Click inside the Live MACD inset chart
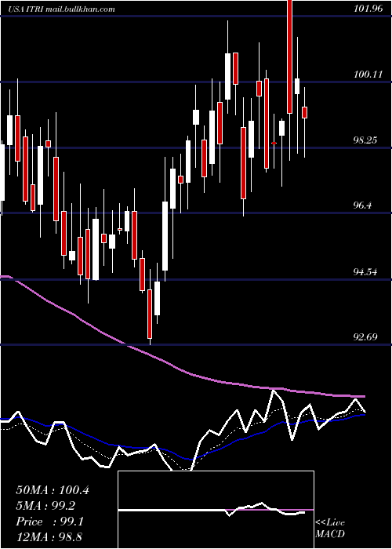Screen dimensions: 392x549 (216, 510)
